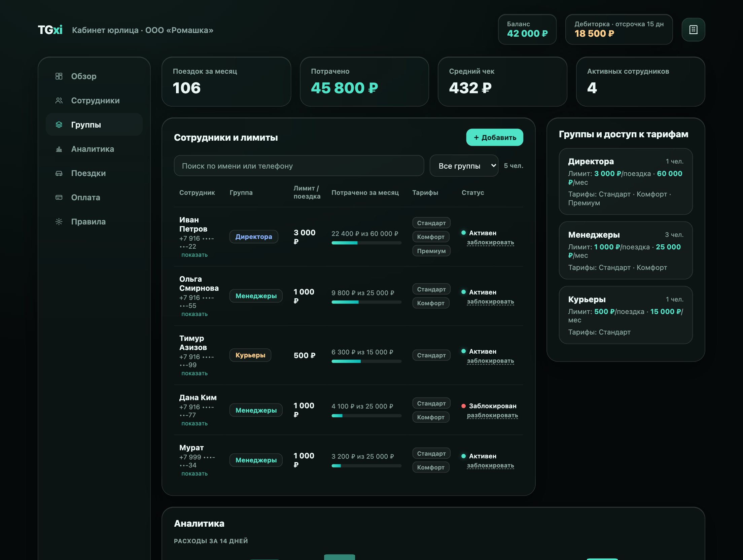The height and width of the screenshot is (560, 743).
Task: Click Менеджеры group badge in Мурат row
Action: point(256,460)
